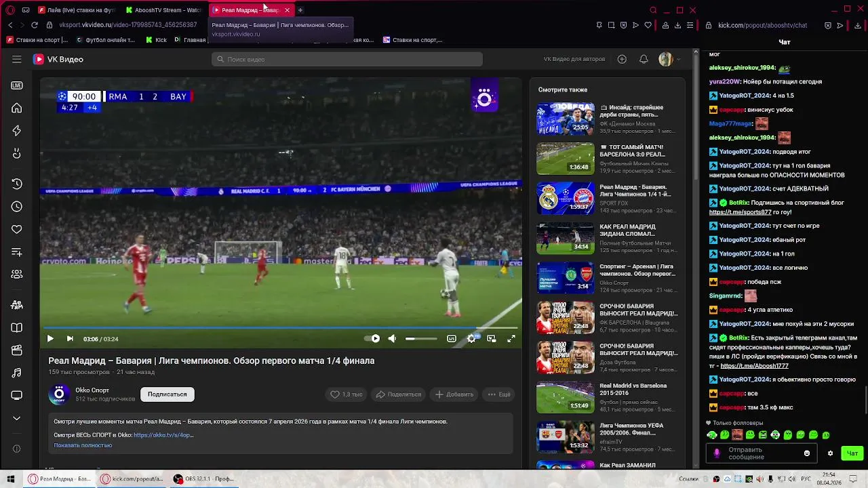This screenshot has height=488, width=868.
Task: Click the VK Видео logo
Action: 58,59
